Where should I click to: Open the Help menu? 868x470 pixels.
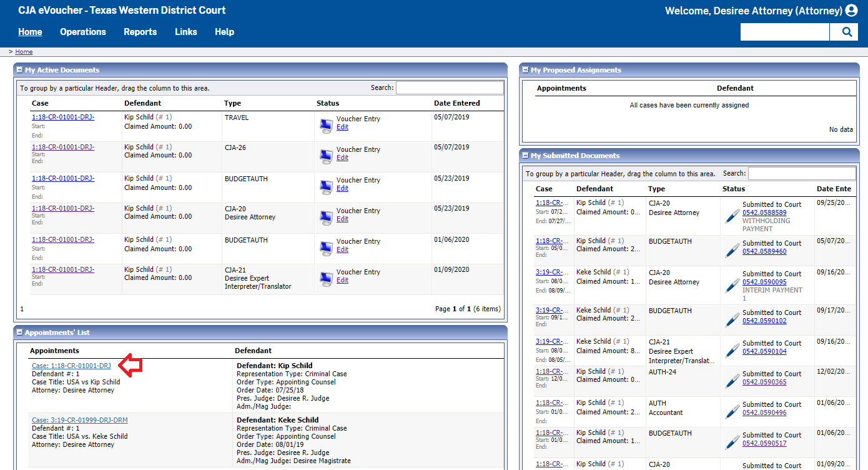(224, 32)
